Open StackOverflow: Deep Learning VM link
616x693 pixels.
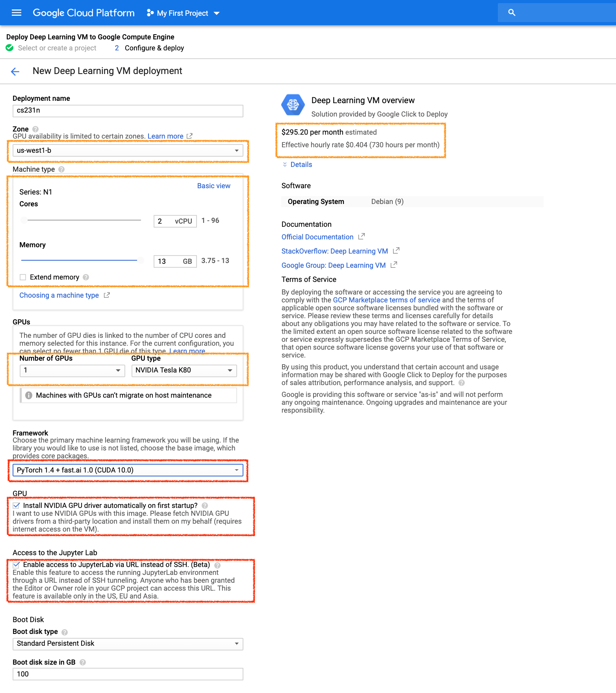point(335,251)
